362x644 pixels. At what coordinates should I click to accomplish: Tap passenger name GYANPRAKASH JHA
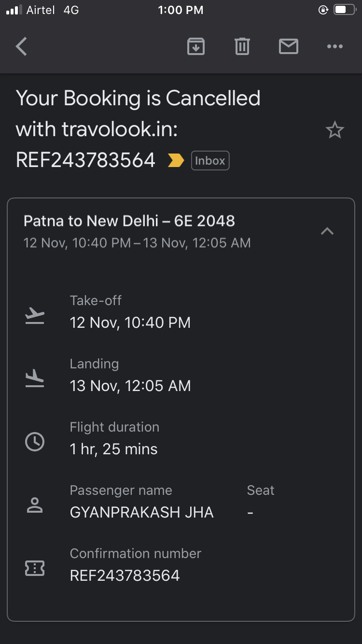[141, 512]
